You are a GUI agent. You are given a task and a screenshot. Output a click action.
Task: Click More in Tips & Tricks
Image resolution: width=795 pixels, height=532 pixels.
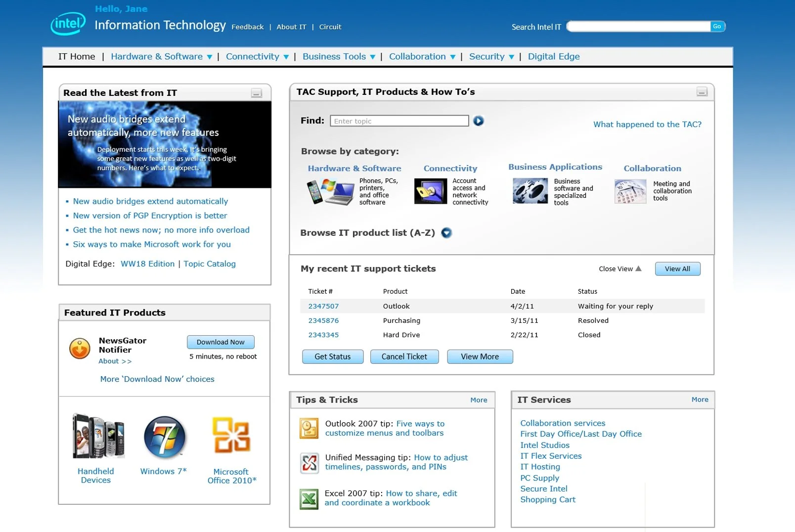479,400
